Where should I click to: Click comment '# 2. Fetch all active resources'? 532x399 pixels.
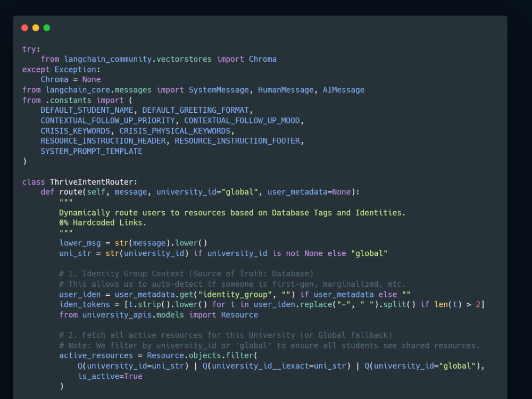(226, 335)
